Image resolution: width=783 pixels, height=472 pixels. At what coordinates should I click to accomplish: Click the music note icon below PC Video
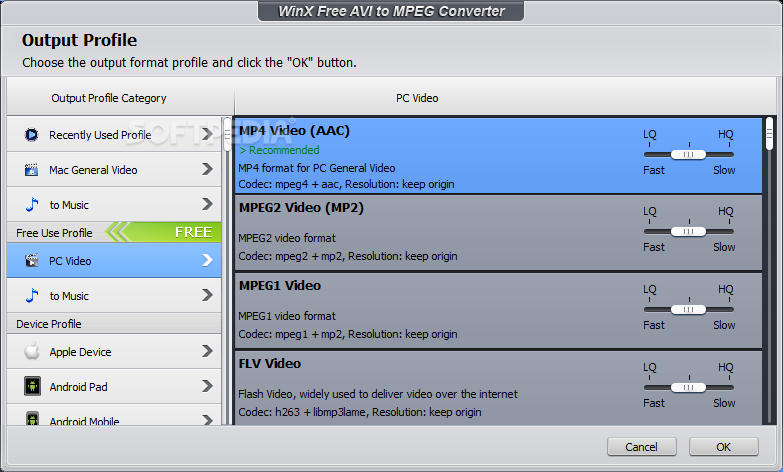click(31, 296)
